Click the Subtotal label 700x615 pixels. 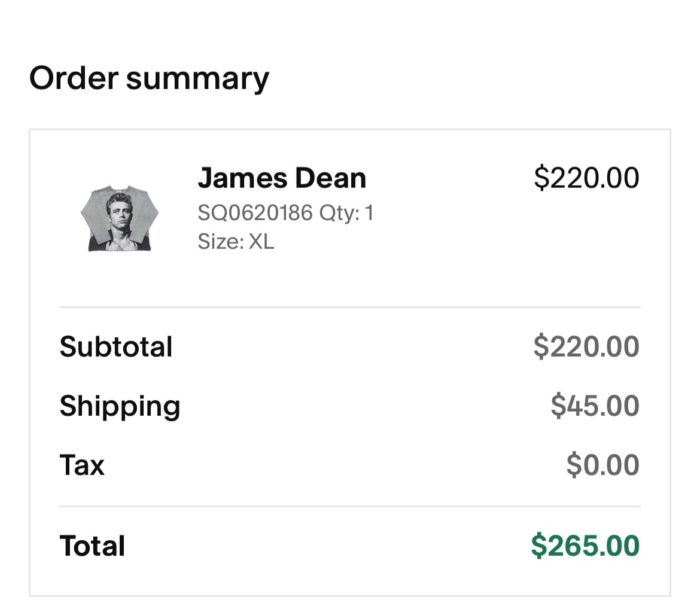click(116, 347)
